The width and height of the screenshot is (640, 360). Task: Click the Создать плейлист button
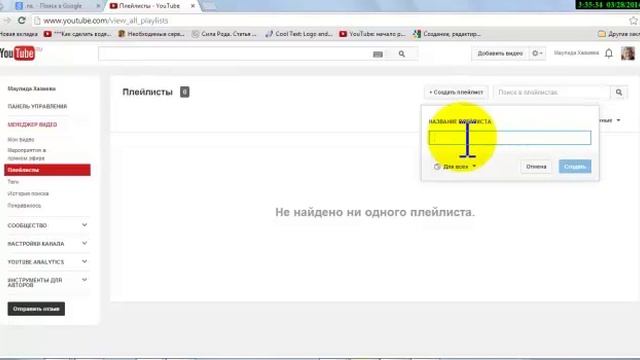click(x=456, y=92)
